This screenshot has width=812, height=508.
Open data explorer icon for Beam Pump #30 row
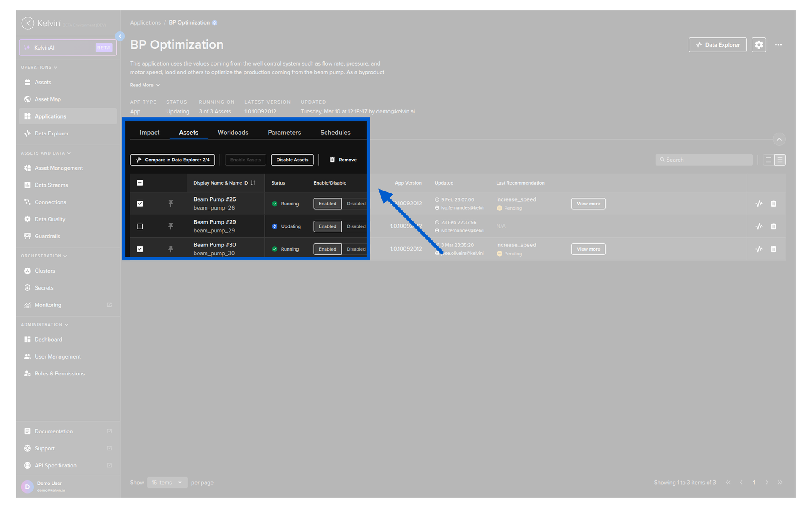(759, 249)
